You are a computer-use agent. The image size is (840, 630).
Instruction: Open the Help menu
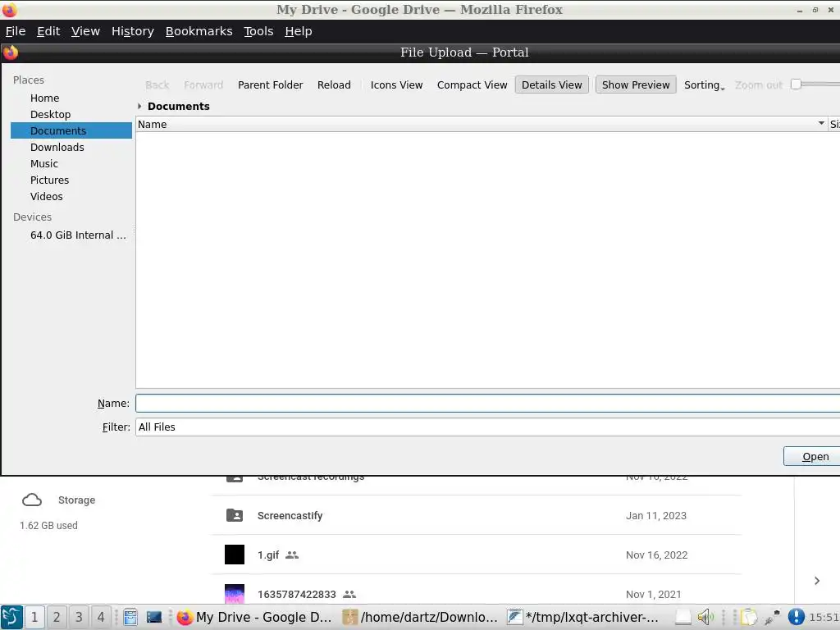click(x=299, y=31)
